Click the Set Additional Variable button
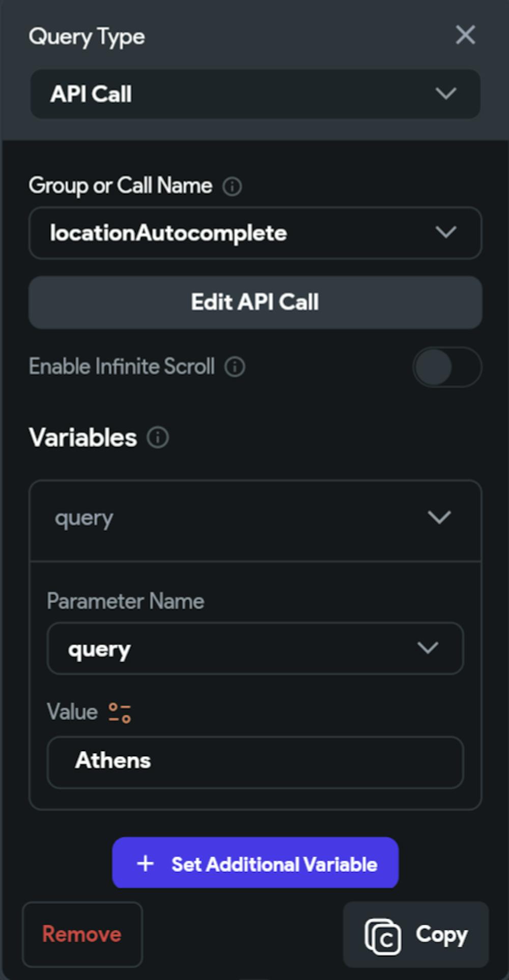 (255, 863)
